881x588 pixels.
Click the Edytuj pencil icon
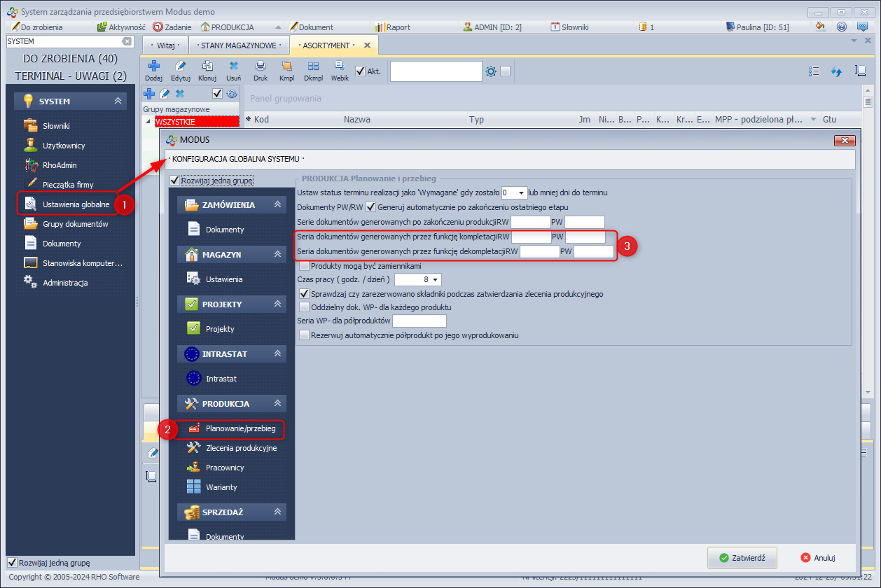(x=180, y=67)
